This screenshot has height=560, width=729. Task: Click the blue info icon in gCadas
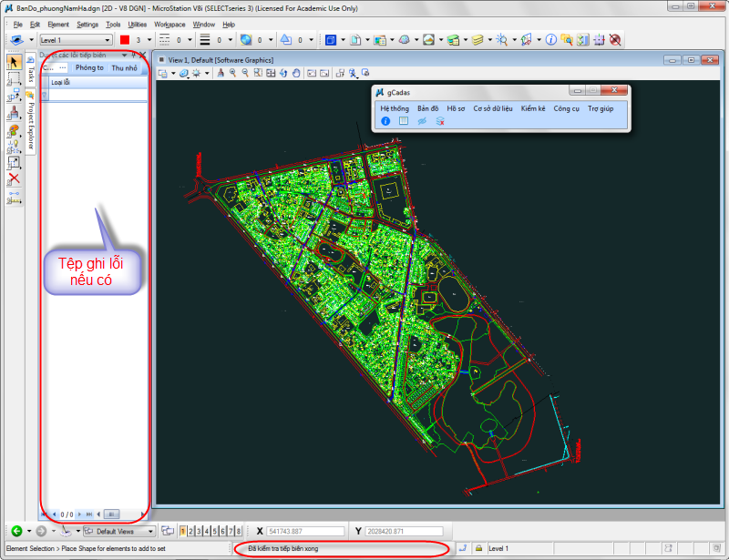click(385, 121)
